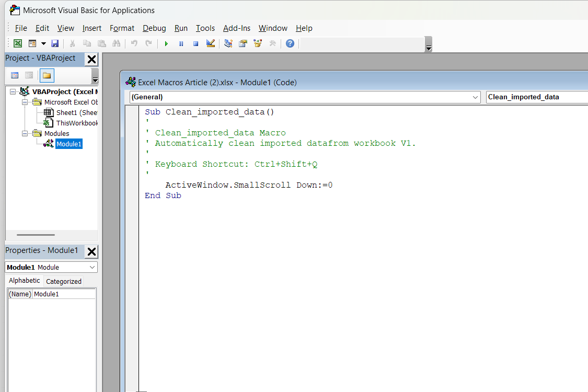
Task: Click the ActiveWindow.SmallScroll code line
Action: 249,185
